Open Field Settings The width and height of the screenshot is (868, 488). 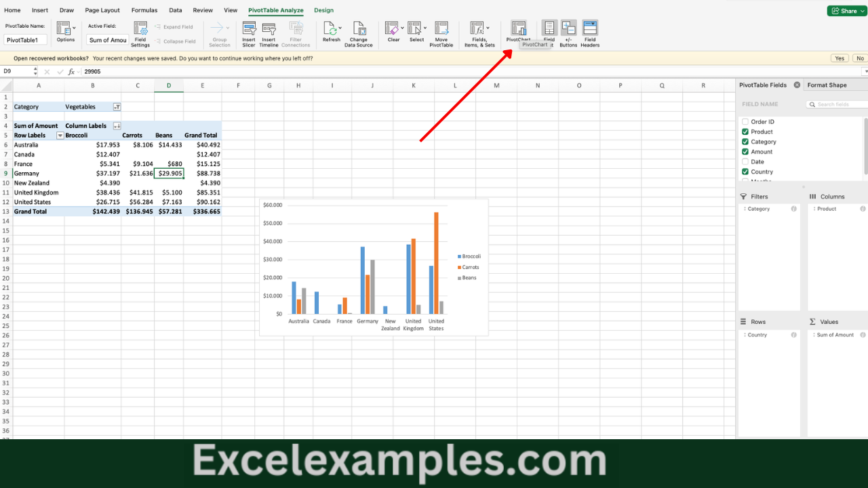coord(140,35)
